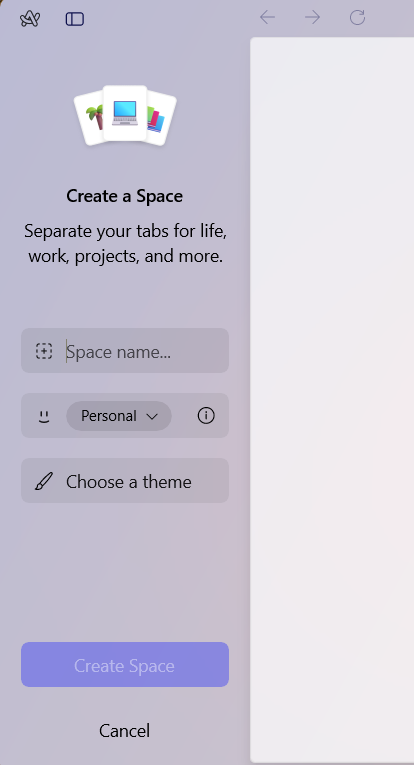Pick a space icon via dashed plus square
The height and width of the screenshot is (765, 414).
44,351
